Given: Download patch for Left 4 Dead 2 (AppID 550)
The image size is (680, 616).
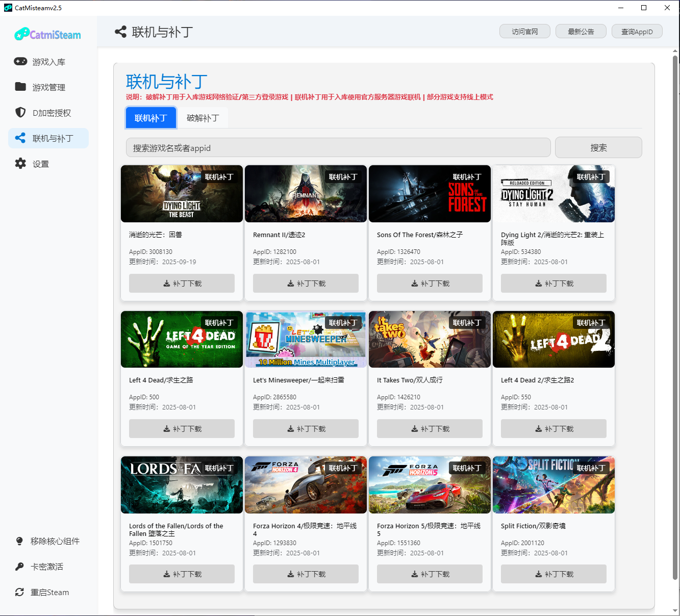Looking at the screenshot, I should [553, 428].
